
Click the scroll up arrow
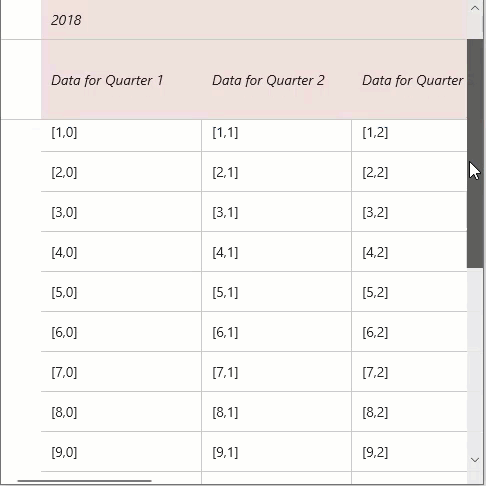pyautogui.click(x=475, y=8)
